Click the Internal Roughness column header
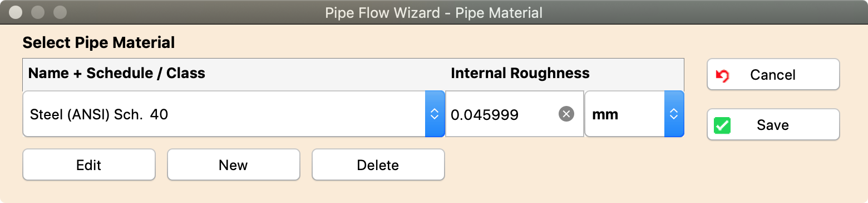The image size is (868, 203). [520, 73]
